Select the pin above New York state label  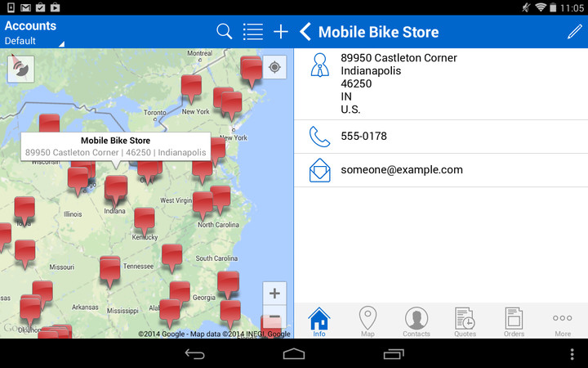(x=191, y=88)
